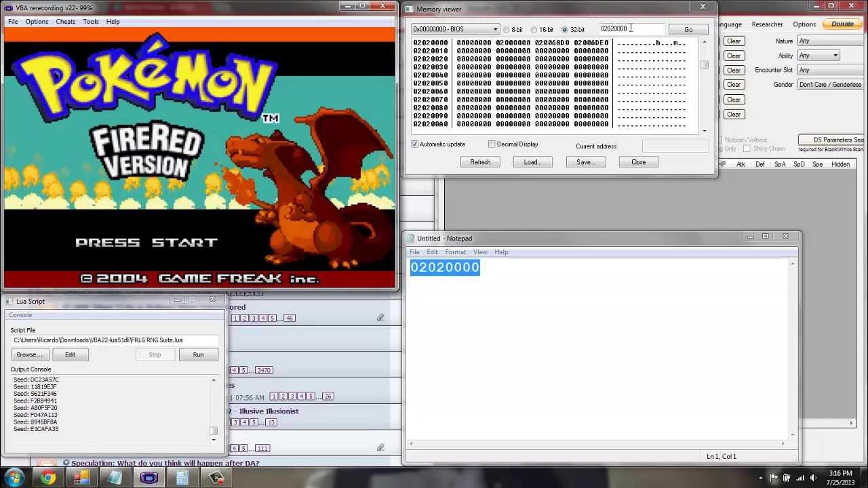
Task: Open VBA Options menu
Action: (37, 22)
